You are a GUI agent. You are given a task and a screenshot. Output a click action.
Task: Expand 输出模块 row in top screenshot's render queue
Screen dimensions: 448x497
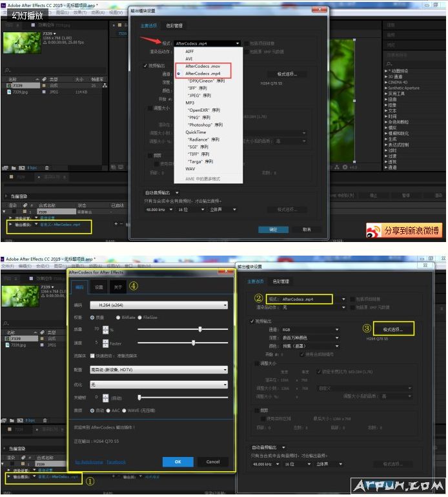tap(10, 224)
